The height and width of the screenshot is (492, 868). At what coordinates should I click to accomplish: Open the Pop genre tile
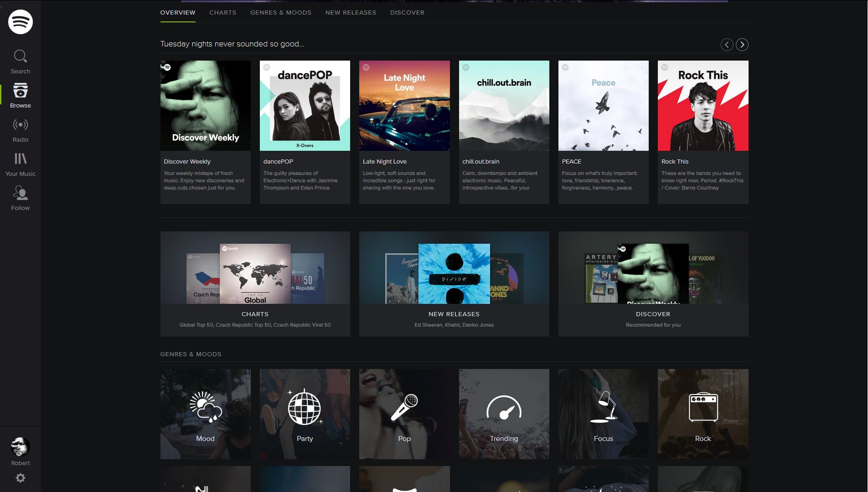click(404, 414)
